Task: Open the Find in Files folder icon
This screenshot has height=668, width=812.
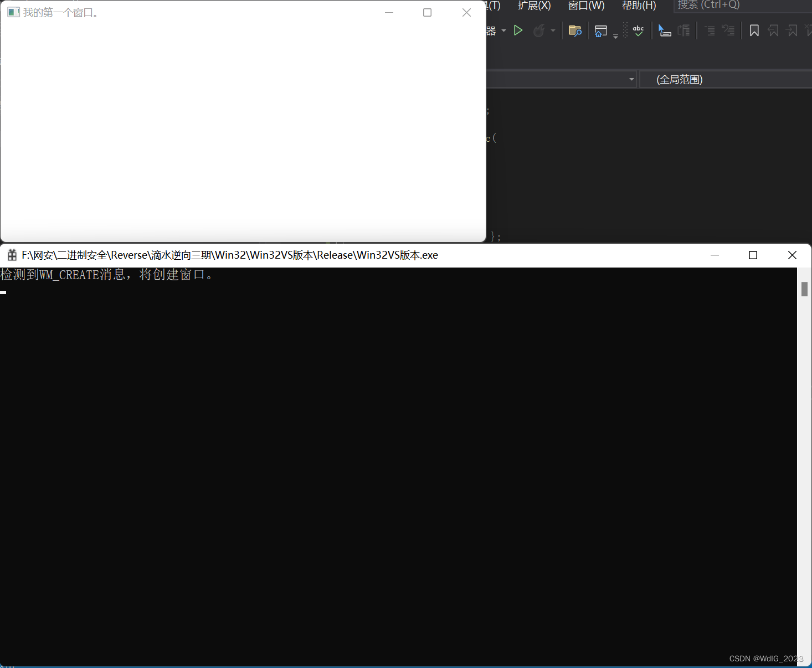Action: (x=575, y=30)
